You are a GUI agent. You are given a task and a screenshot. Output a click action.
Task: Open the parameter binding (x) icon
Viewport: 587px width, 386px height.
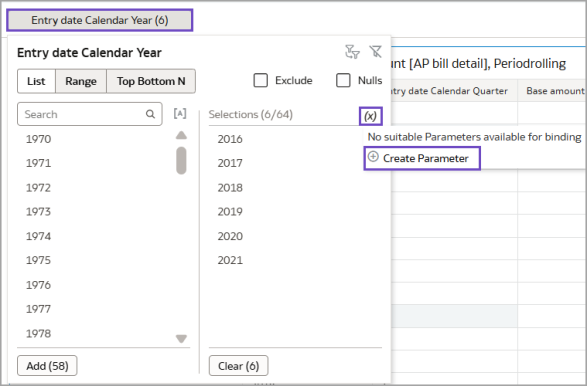tap(371, 116)
